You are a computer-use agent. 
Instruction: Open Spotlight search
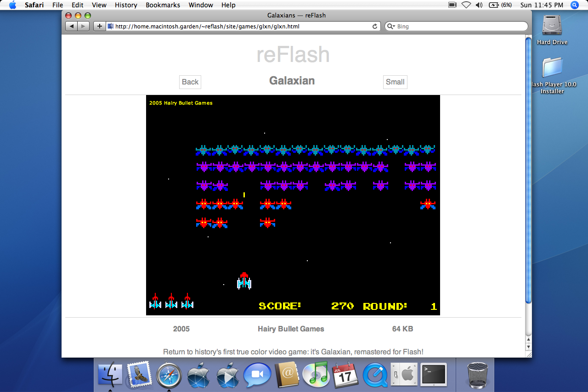(x=575, y=5)
